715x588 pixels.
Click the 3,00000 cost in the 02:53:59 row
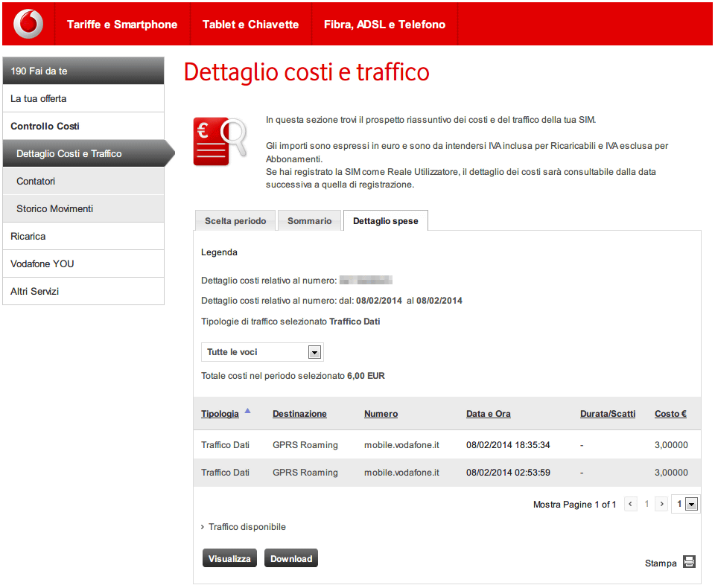(671, 473)
